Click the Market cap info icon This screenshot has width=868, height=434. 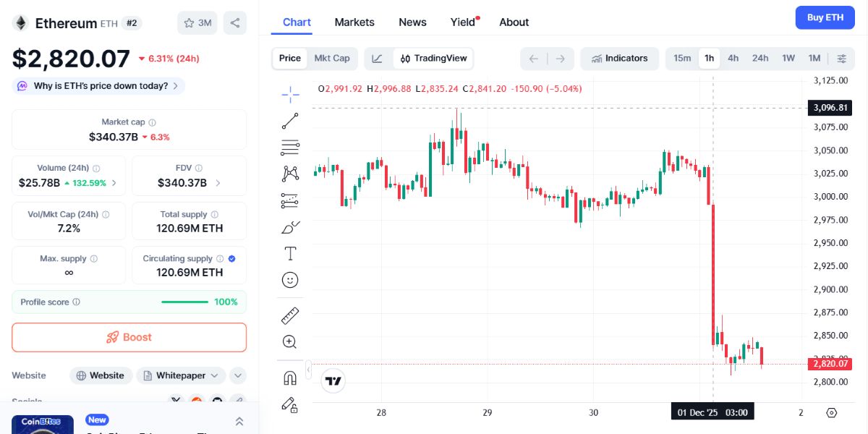pos(152,123)
